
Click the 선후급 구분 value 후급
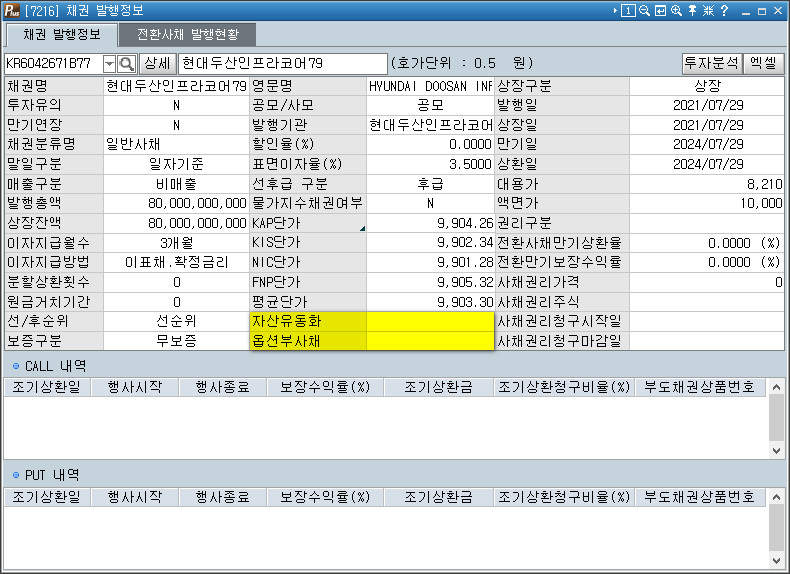[x=430, y=184]
